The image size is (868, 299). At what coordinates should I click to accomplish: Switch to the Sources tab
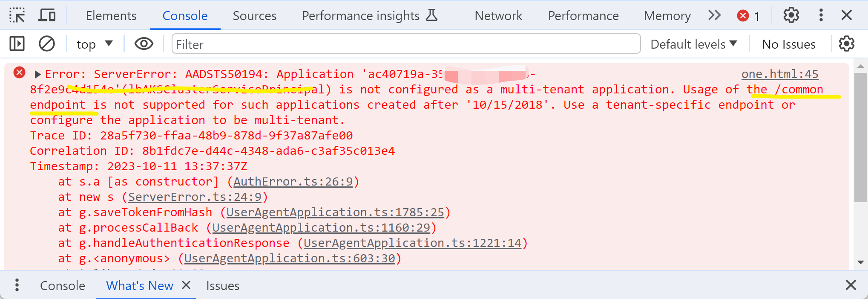(x=254, y=16)
